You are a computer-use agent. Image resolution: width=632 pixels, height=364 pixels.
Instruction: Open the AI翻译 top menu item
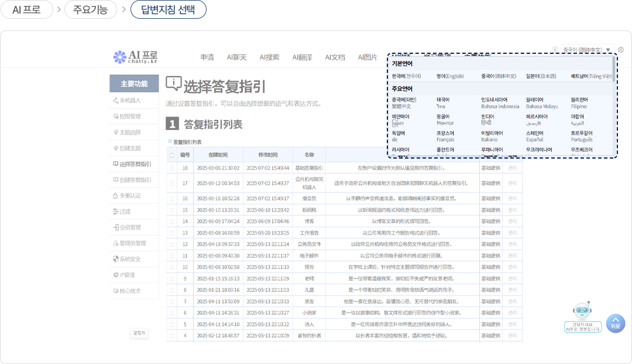click(x=302, y=57)
